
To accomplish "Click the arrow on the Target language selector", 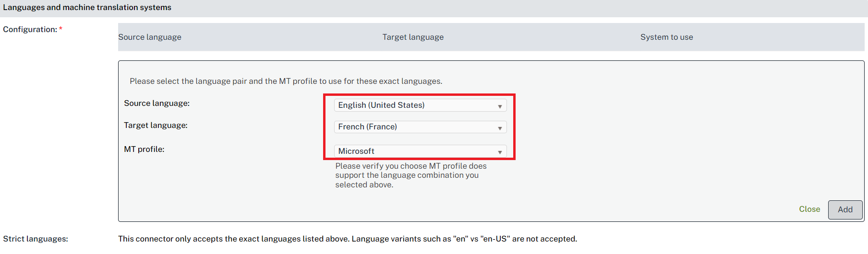I will click(500, 128).
